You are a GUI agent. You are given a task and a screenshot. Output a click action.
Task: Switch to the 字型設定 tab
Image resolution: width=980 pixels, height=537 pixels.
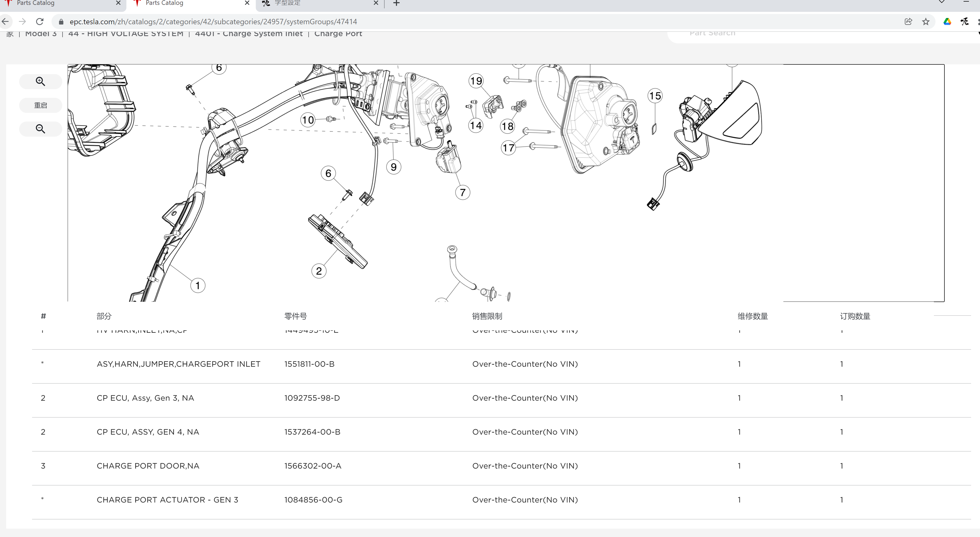click(x=287, y=4)
